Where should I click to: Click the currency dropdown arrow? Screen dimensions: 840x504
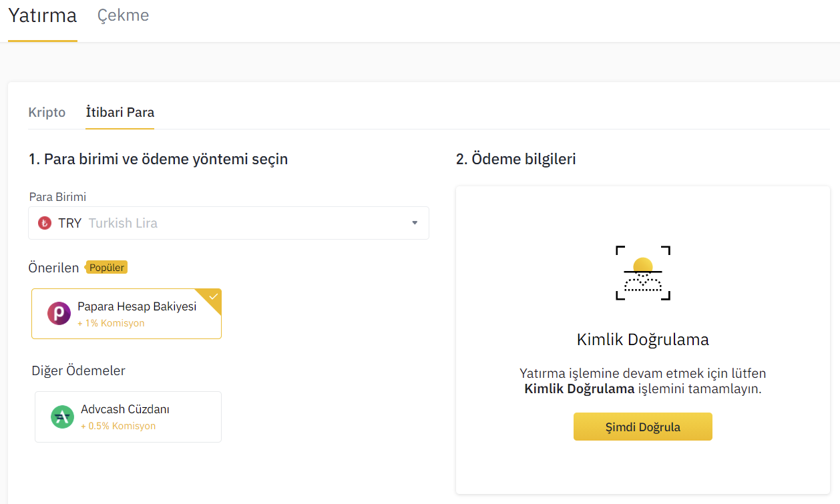(415, 223)
